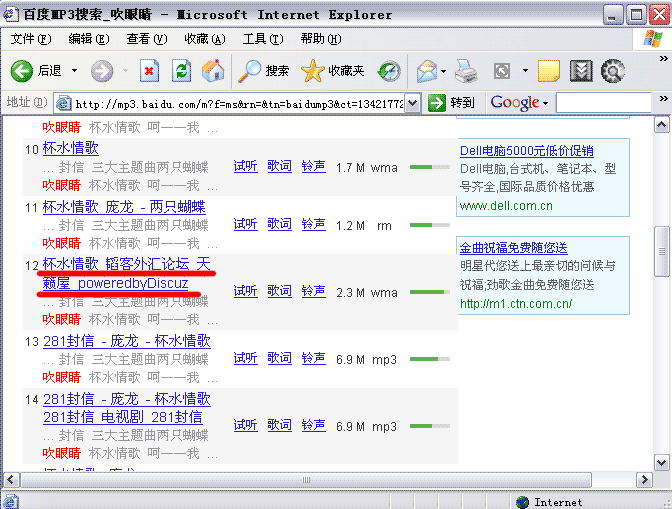Open the Back button history dropdown arrow
The width and height of the screenshot is (672, 509).
click(x=75, y=70)
